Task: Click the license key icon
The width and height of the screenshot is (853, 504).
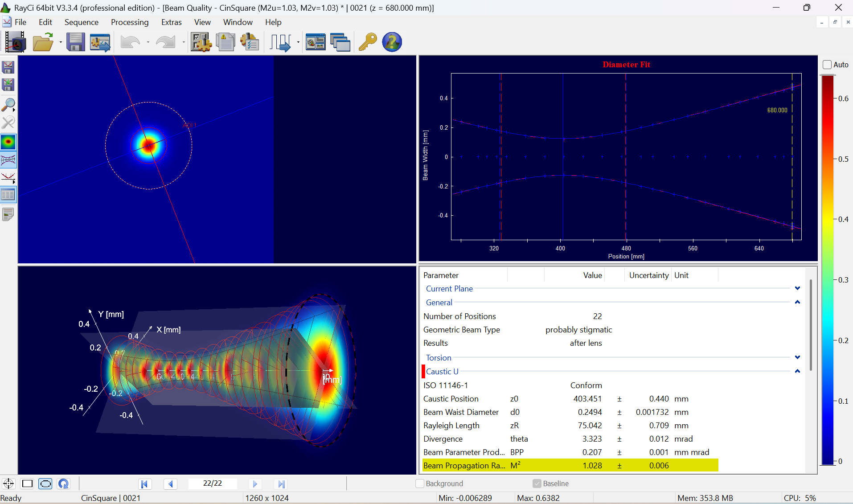Action: point(368,42)
